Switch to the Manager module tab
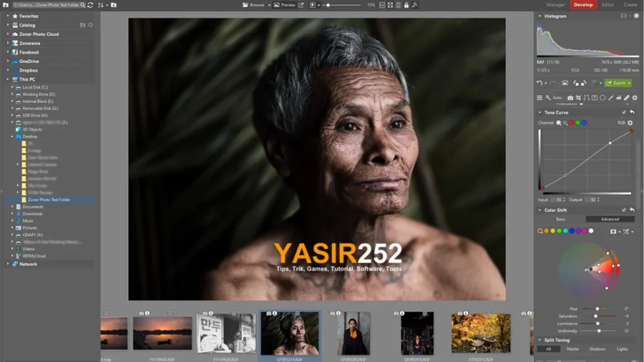 555,5
